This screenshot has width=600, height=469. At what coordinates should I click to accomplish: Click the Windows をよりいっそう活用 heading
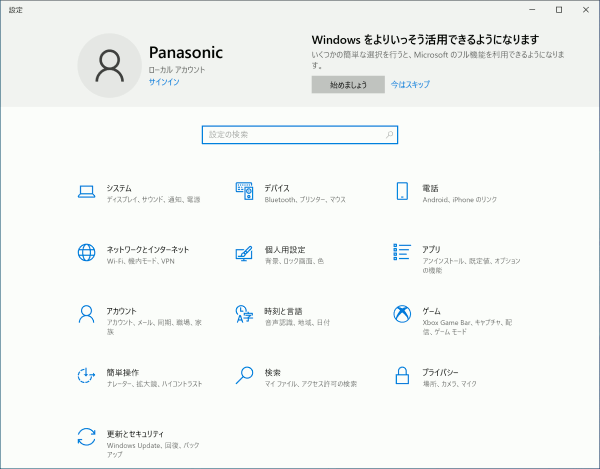pos(426,39)
